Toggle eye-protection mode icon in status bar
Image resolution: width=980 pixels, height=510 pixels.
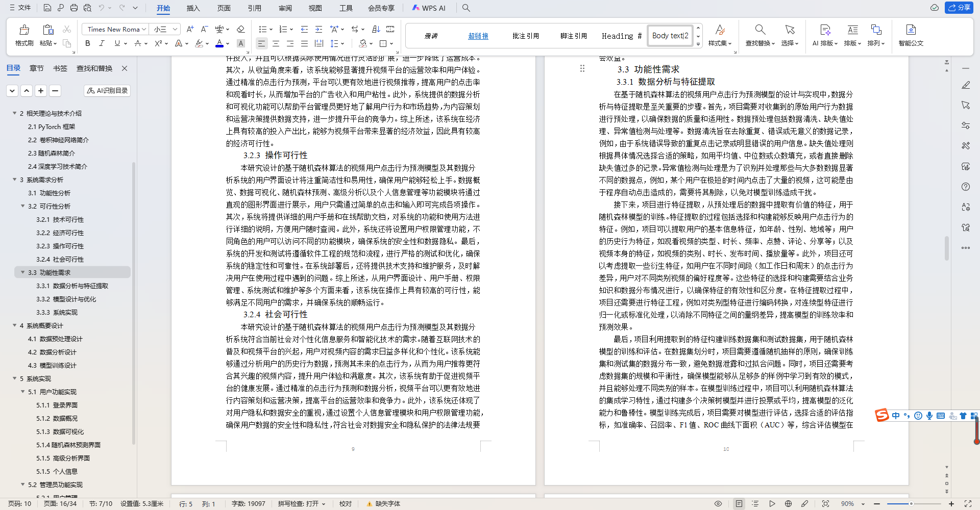[718, 504]
